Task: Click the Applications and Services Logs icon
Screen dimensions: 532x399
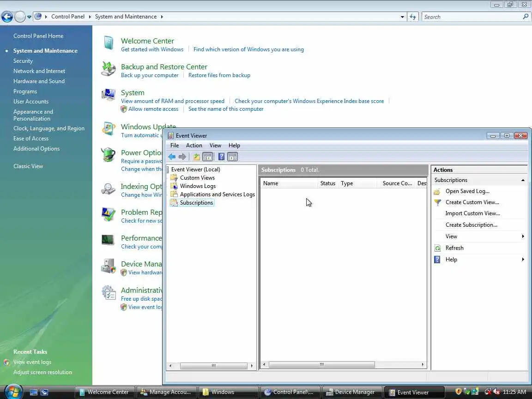Action: tap(174, 194)
